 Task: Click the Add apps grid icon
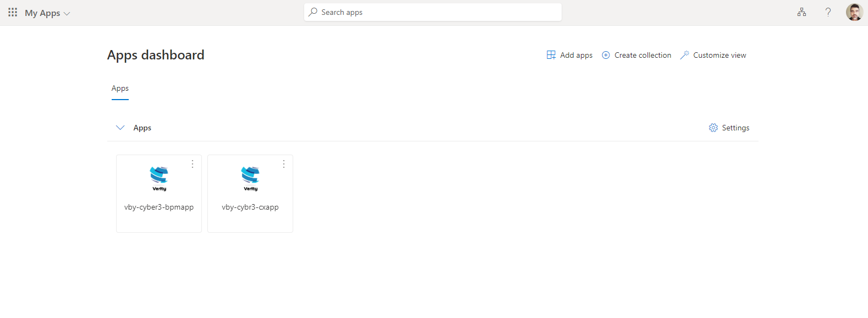[x=551, y=55]
